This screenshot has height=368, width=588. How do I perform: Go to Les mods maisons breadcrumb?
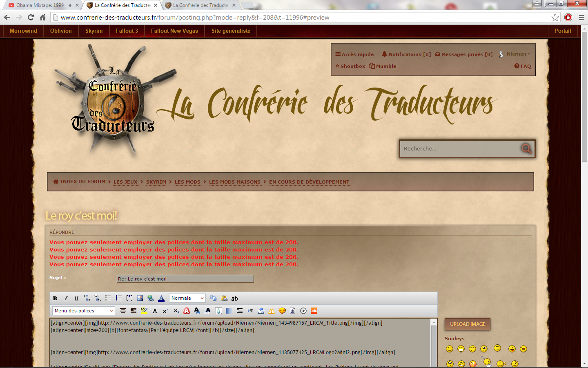coord(235,182)
